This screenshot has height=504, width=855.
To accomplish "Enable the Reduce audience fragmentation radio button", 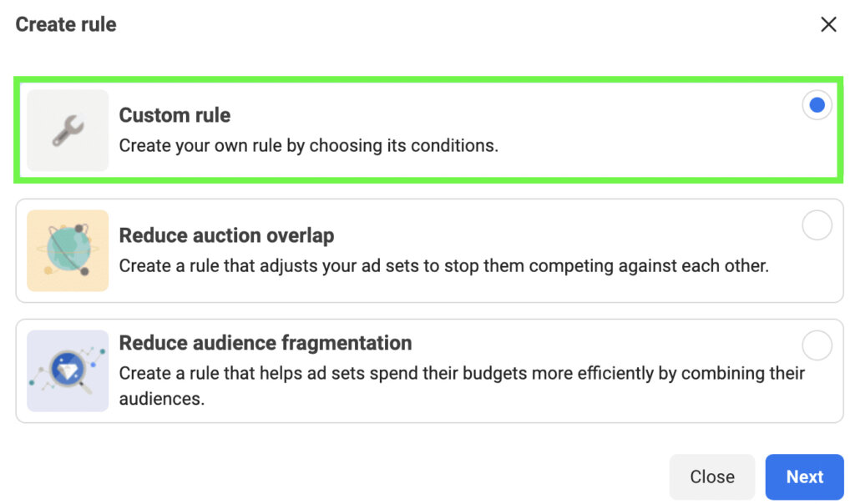I will tap(817, 345).
